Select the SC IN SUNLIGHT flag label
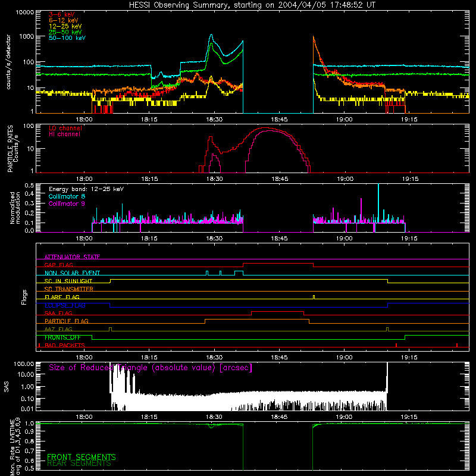 [x=68, y=281]
